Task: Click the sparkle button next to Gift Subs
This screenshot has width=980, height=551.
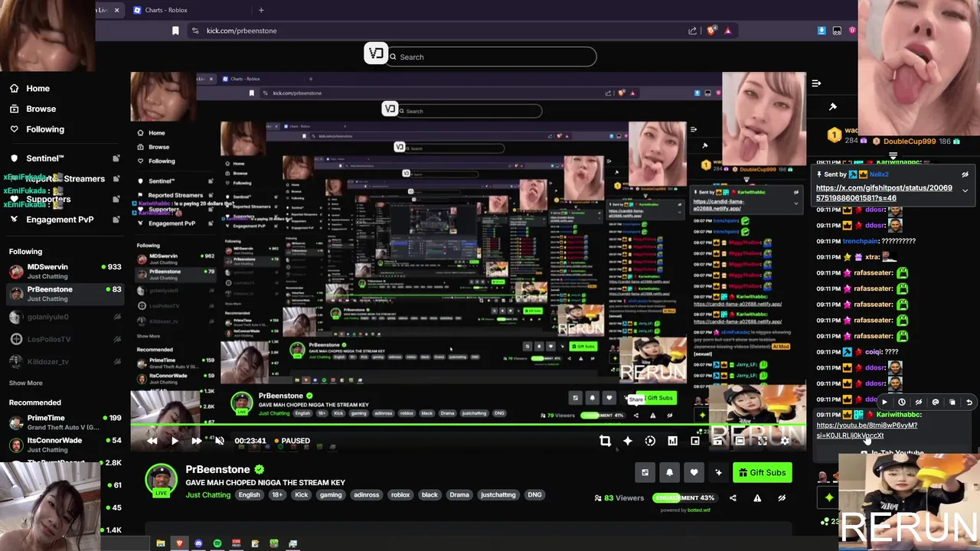Action: tap(718, 473)
